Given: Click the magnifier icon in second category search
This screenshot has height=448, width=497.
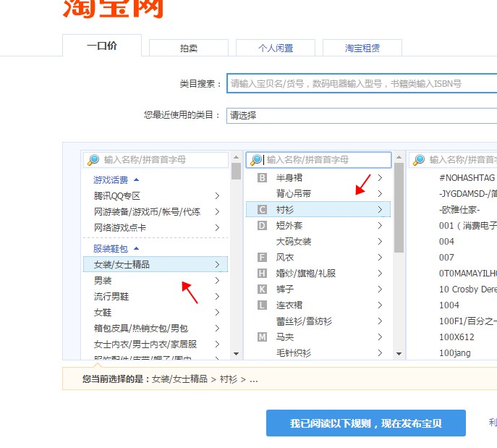Looking at the screenshot, I should pyautogui.click(x=256, y=160).
